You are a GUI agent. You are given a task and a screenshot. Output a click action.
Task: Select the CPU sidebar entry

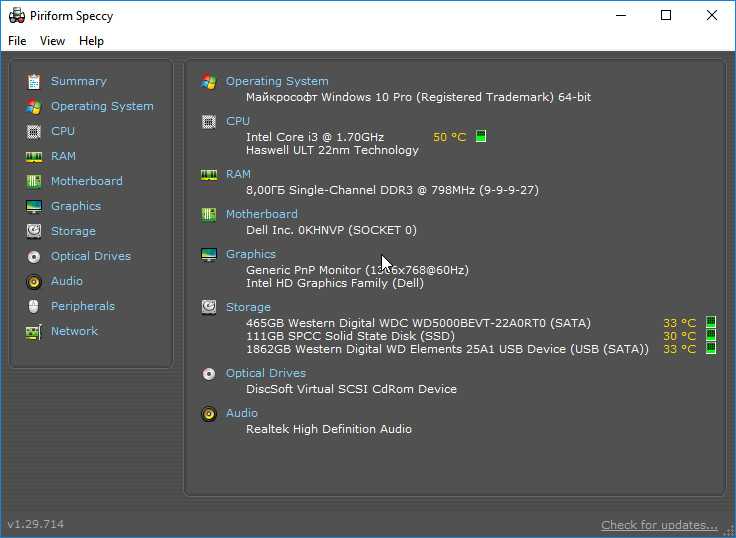[63, 131]
